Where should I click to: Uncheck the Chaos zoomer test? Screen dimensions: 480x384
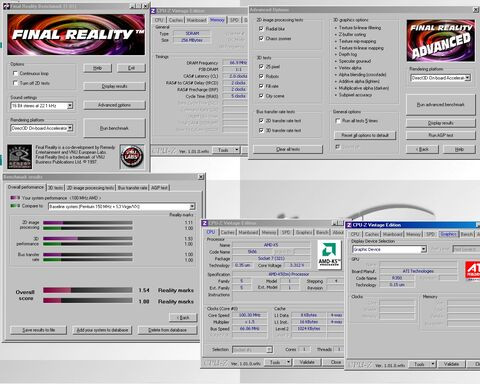pos(261,38)
